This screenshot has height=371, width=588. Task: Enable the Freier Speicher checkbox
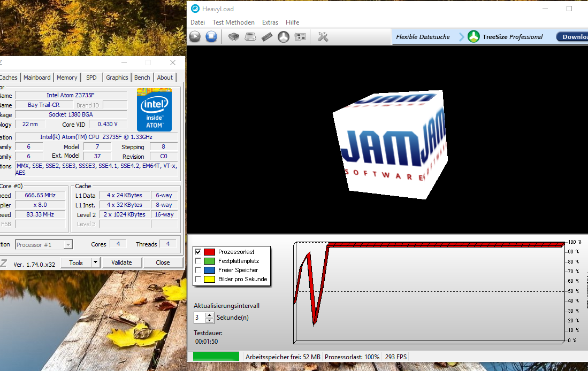click(x=198, y=270)
